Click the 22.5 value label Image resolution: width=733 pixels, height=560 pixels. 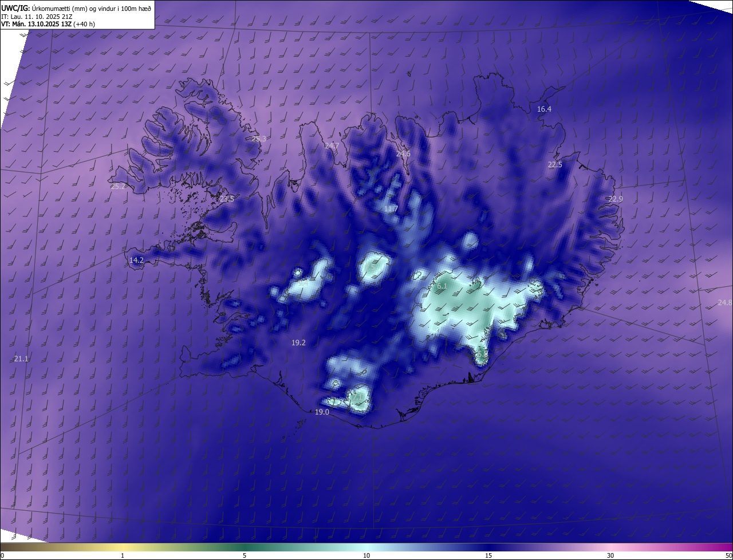[555, 164]
